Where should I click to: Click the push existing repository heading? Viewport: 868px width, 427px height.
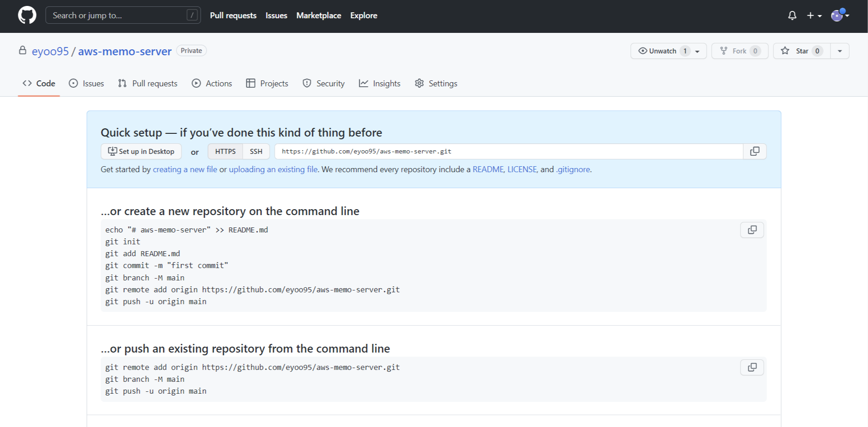click(245, 348)
